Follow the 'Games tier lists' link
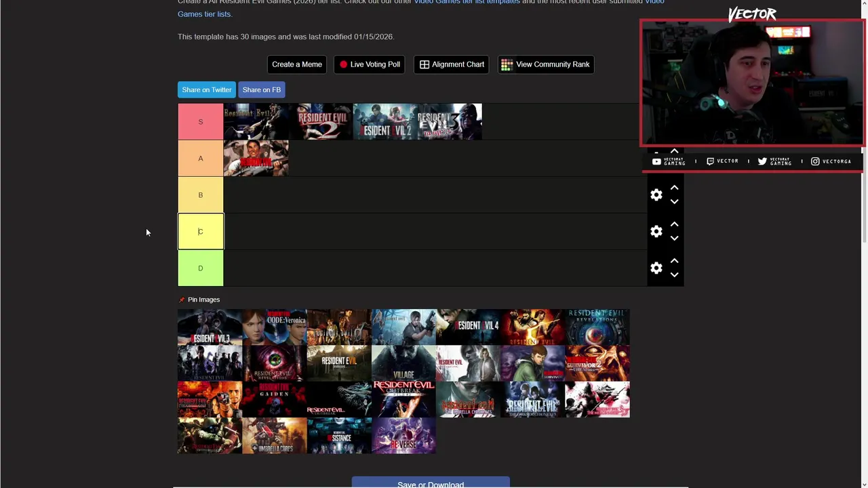The image size is (868, 488). 204,14
